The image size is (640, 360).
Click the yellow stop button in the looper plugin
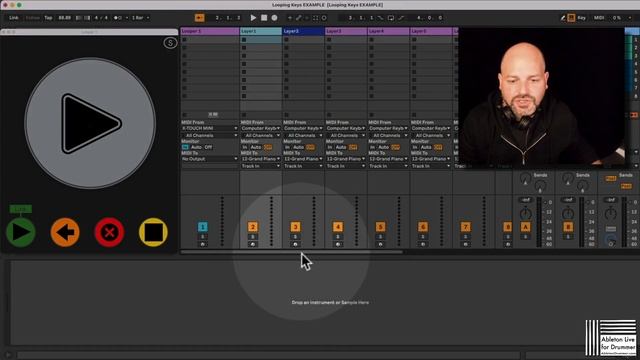point(153,232)
